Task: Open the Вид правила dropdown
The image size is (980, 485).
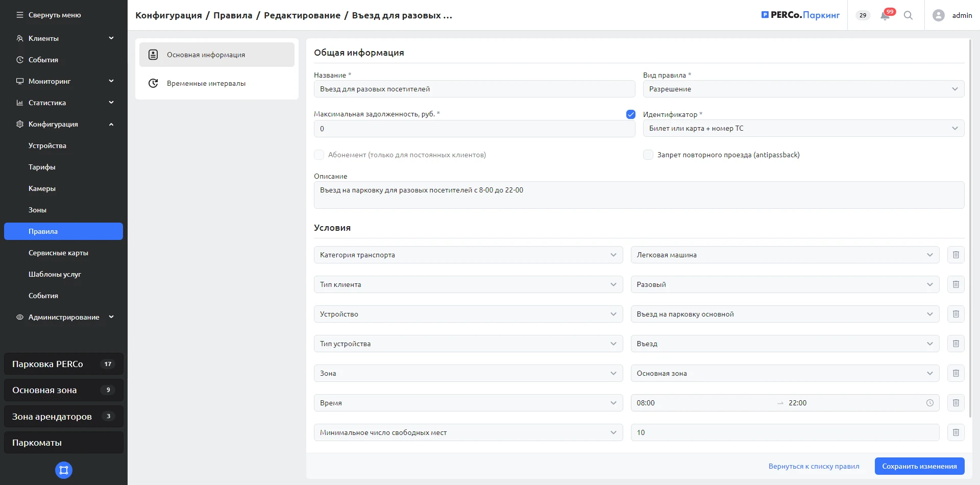Action: pyautogui.click(x=803, y=89)
